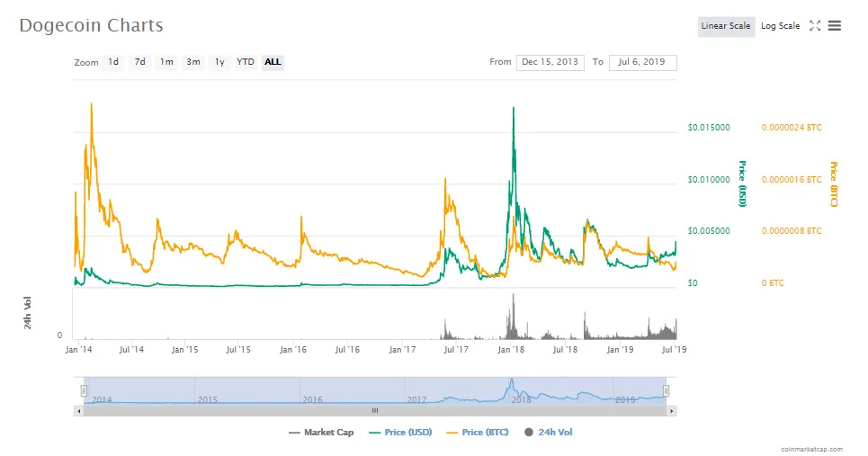Toggle Price (USD) series in legend
The height and width of the screenshot is (456, 868).
(x=400, y=433)
